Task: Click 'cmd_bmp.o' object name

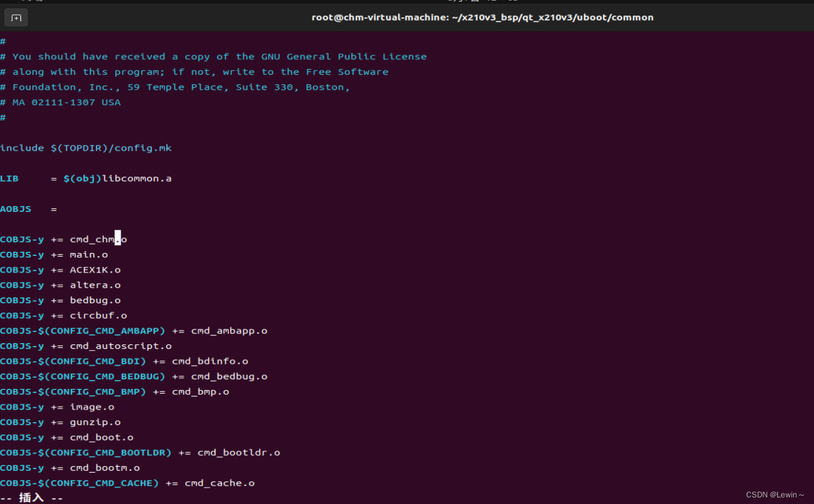Action: tap(201, 392)
